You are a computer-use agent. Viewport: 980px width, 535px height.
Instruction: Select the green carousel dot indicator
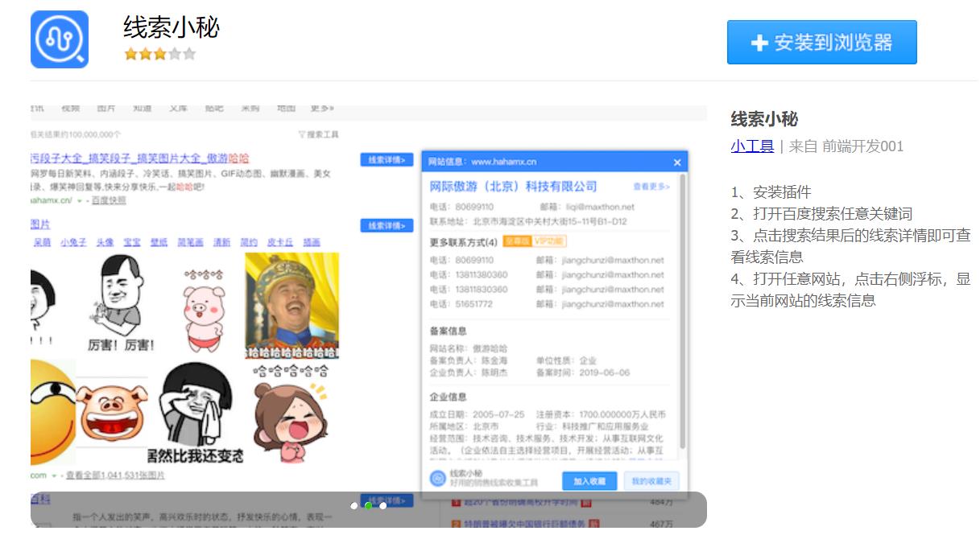click(368, 506)
